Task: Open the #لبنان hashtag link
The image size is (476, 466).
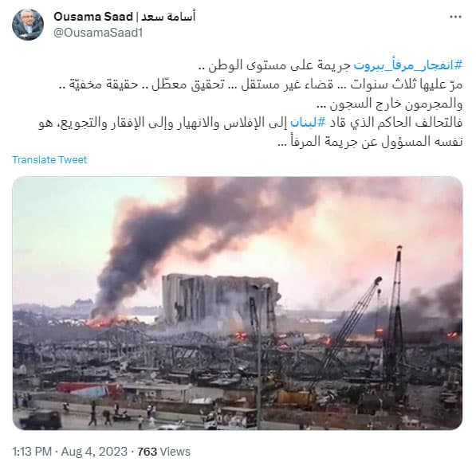Action: 309,123
